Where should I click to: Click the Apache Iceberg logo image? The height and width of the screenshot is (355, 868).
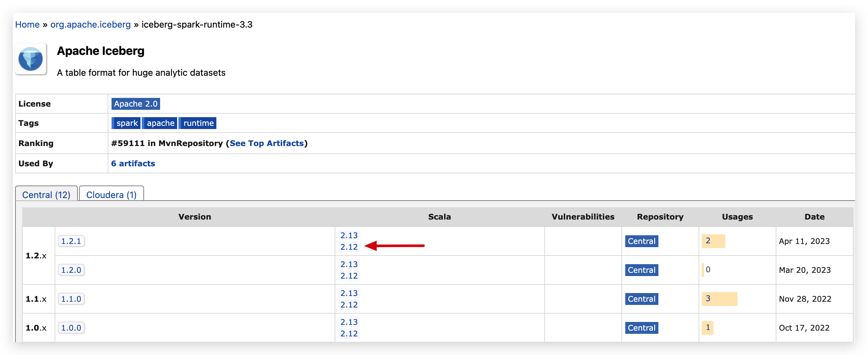[x=31, y=59]
